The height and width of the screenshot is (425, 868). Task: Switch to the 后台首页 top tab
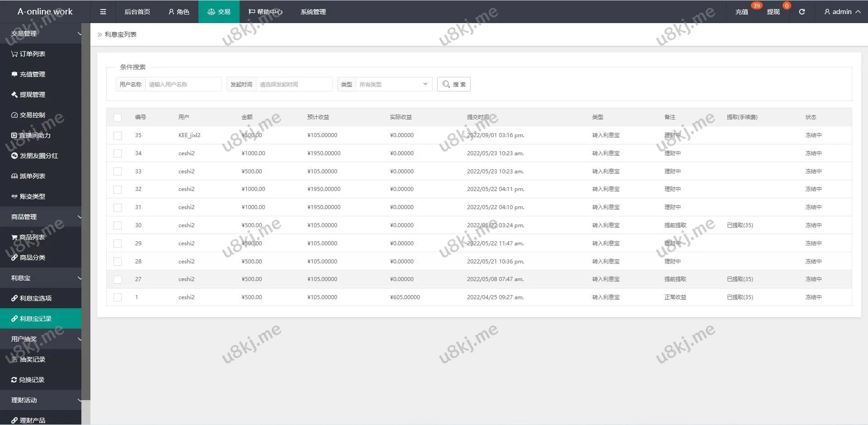[x=137, y=12]
